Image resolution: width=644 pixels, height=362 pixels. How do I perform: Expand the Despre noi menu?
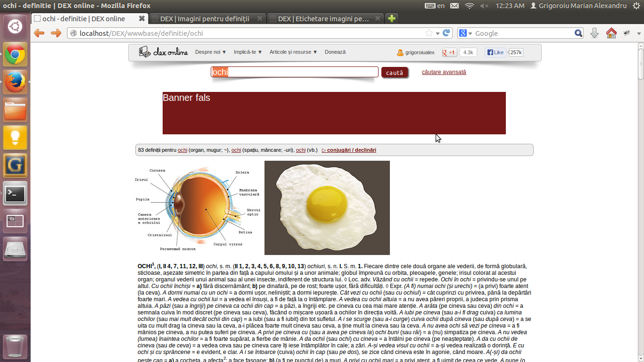pyautogui.click(x=211, y=52)
